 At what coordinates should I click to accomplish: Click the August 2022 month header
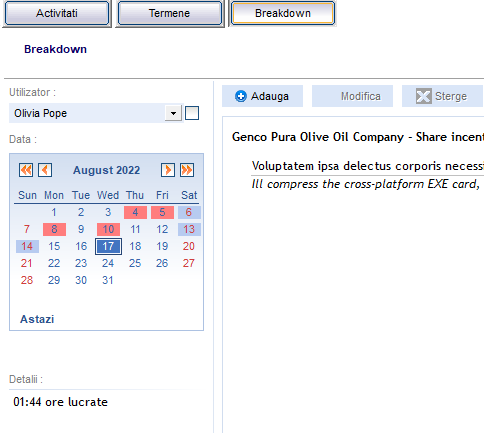(106, 170)
